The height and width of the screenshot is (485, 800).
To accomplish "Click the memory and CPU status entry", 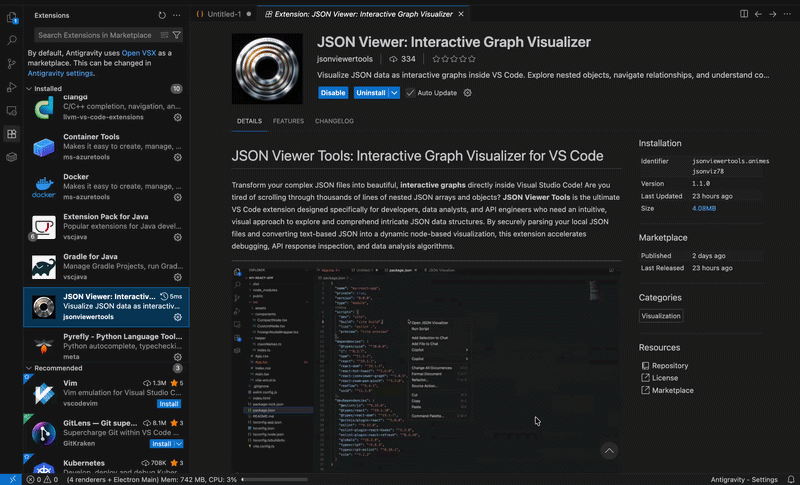I will 152,479.
